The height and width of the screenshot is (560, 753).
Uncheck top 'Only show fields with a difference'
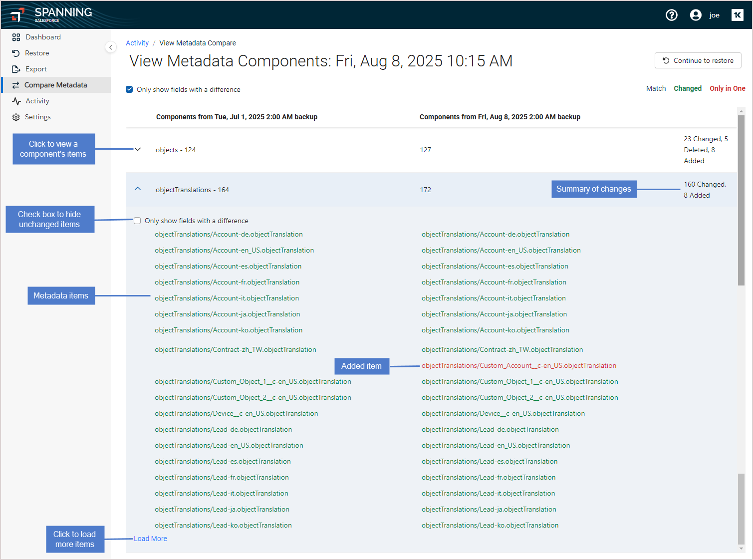click(129, 89)
